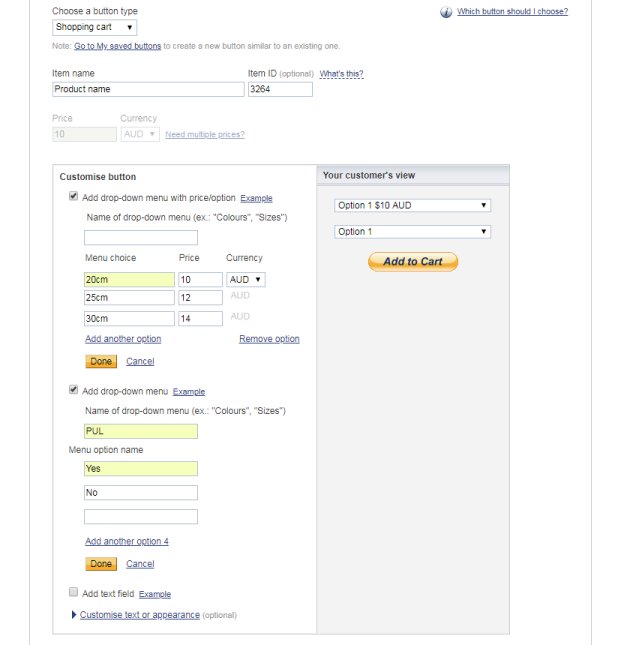
Task: Click the 'Remove option' link
Action: click(x=269, y=339)
